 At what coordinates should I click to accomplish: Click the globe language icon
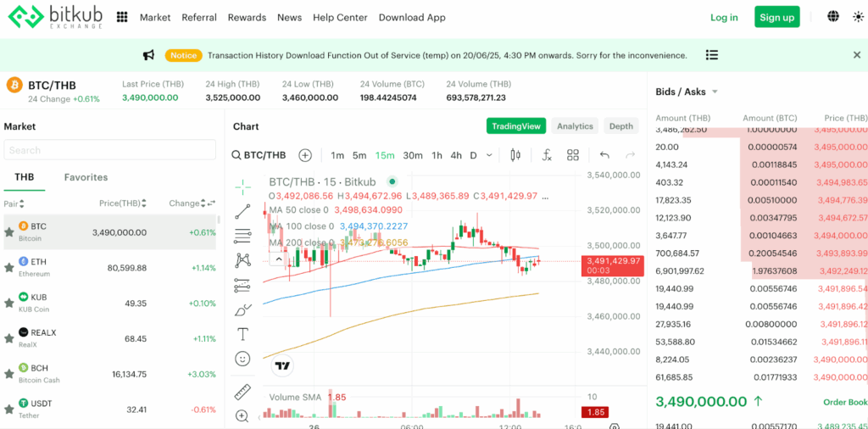click(x=832, y=17)
